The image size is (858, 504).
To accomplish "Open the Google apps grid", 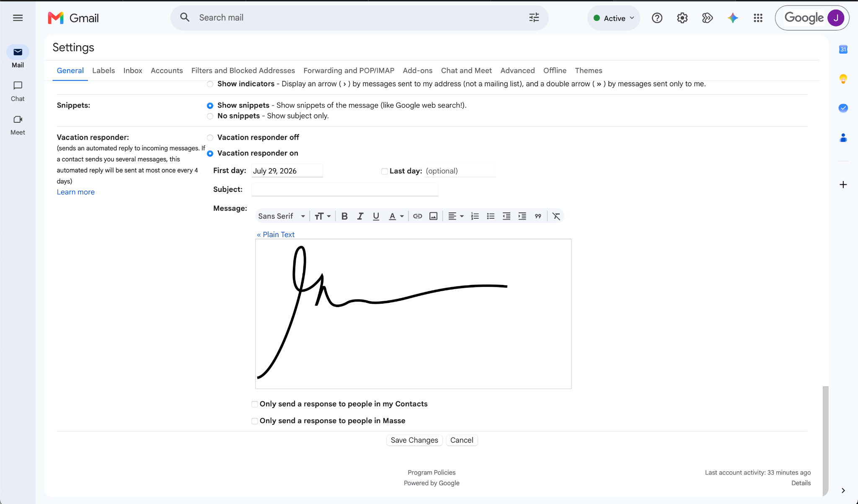I will click(758, 18).
